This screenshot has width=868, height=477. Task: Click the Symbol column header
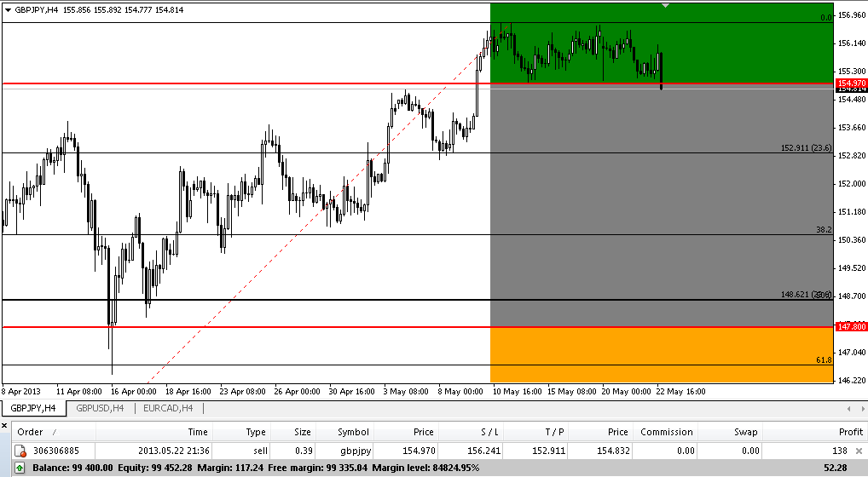(353, 432)
